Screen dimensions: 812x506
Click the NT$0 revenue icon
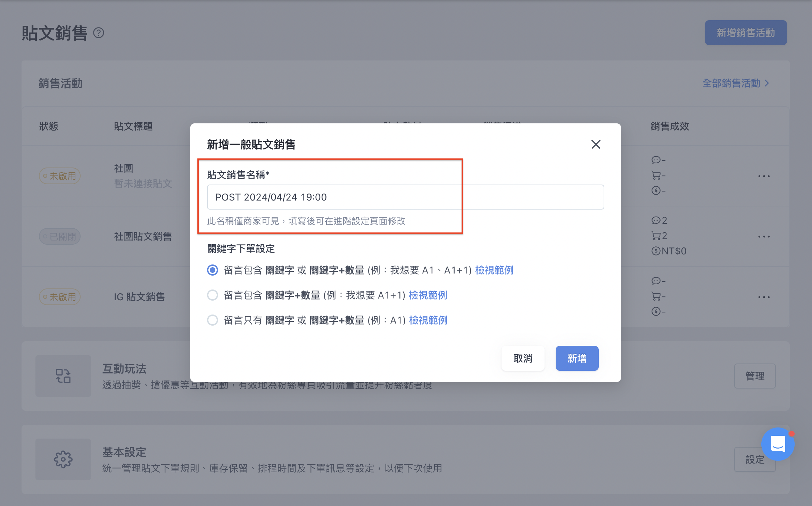point(656,251)
